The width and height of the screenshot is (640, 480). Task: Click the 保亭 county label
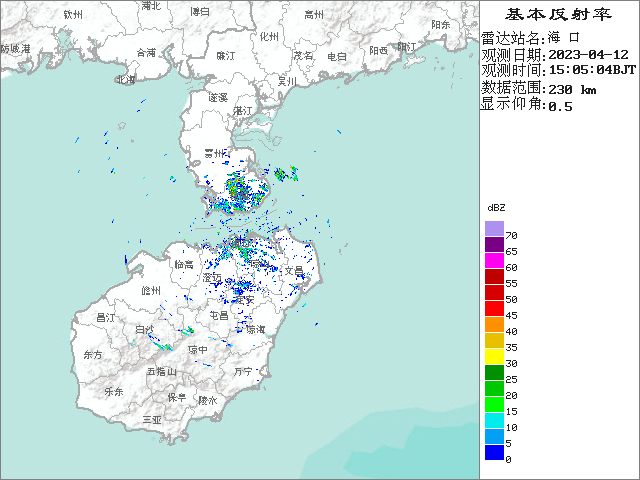coord(177,397)
